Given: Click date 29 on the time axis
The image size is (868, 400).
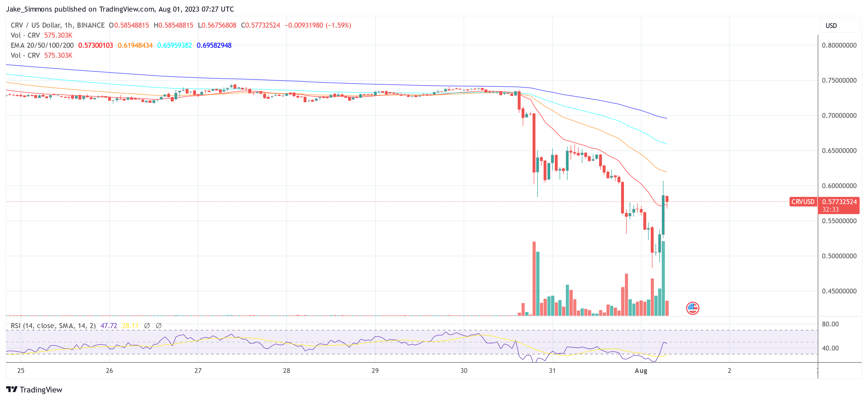Looking at the screenshot, I should pyautogui.click(x=375, y=370).
